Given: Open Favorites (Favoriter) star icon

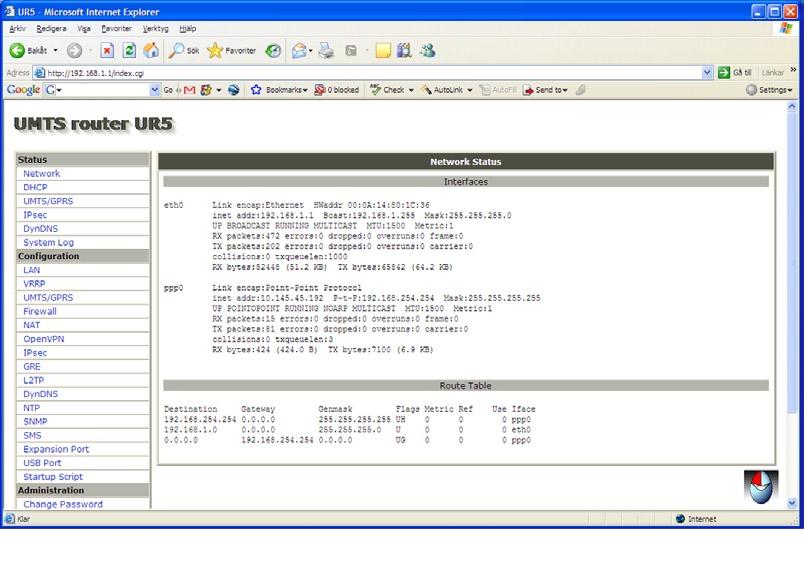Looking at the screenshot, I should [x=215, y=50].
